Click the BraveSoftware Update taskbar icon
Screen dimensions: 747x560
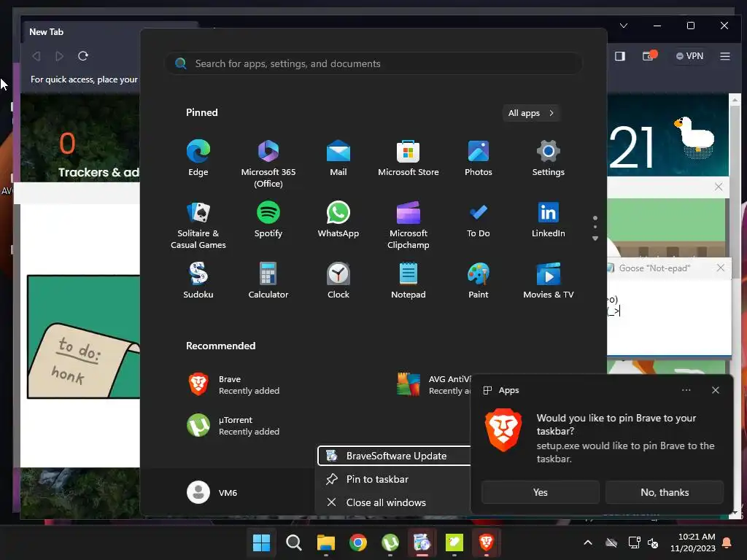422,542
